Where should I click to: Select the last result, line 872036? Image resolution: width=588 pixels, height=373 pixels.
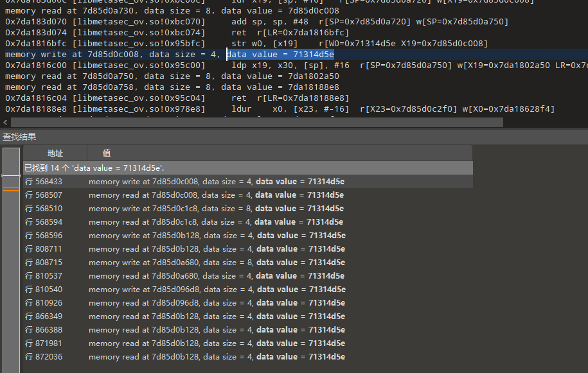tap(44, 357)
